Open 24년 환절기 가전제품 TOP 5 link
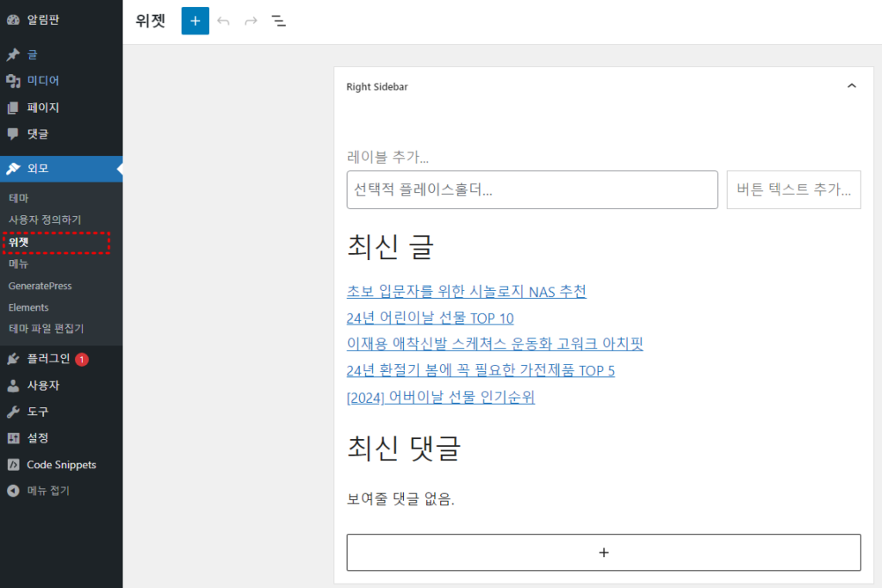Image resolution: width=882 pixels, height=588 pixels. pyautogui.click(x=481, y=370)
